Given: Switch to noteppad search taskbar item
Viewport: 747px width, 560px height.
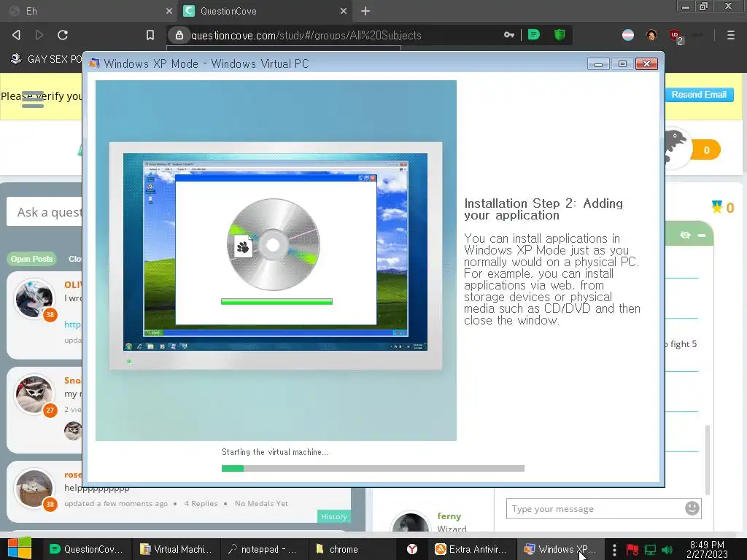Looking at the screenshot, I should click(x=263, y=549).
